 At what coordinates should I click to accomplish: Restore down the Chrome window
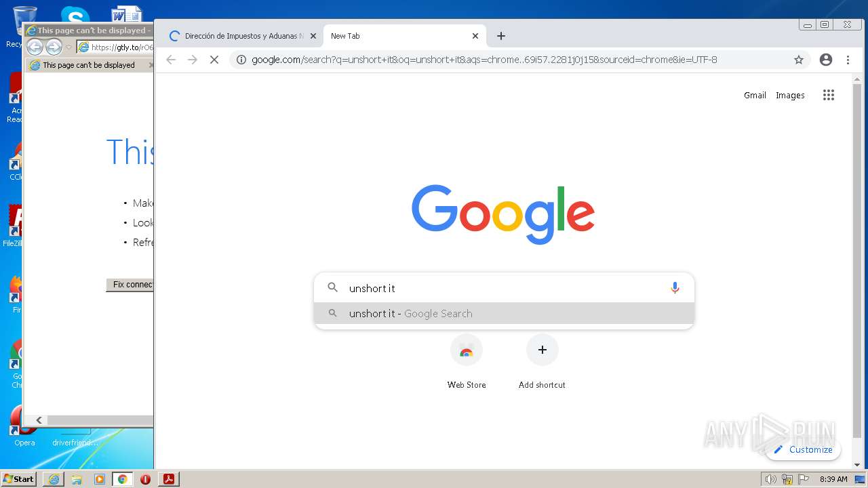pyautogui.click(x=825, y=25)
